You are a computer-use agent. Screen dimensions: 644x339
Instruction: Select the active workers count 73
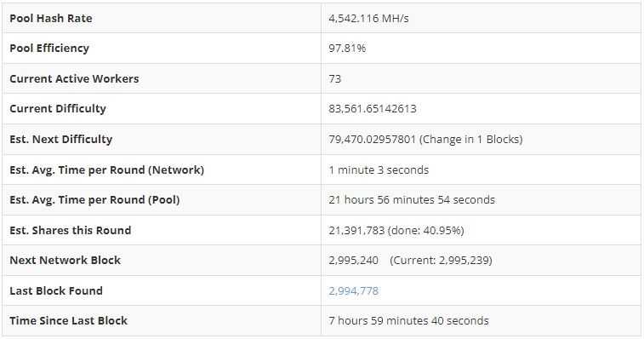(334, 78)
